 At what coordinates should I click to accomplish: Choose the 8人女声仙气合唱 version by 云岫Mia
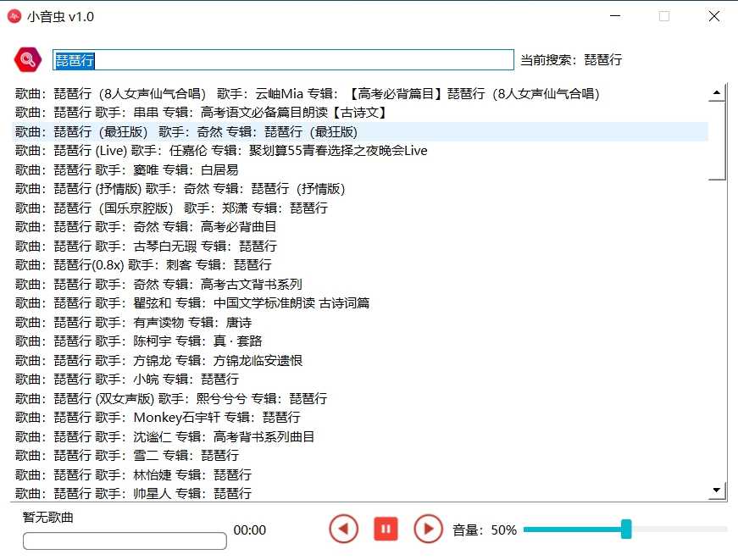pos(360,94)
